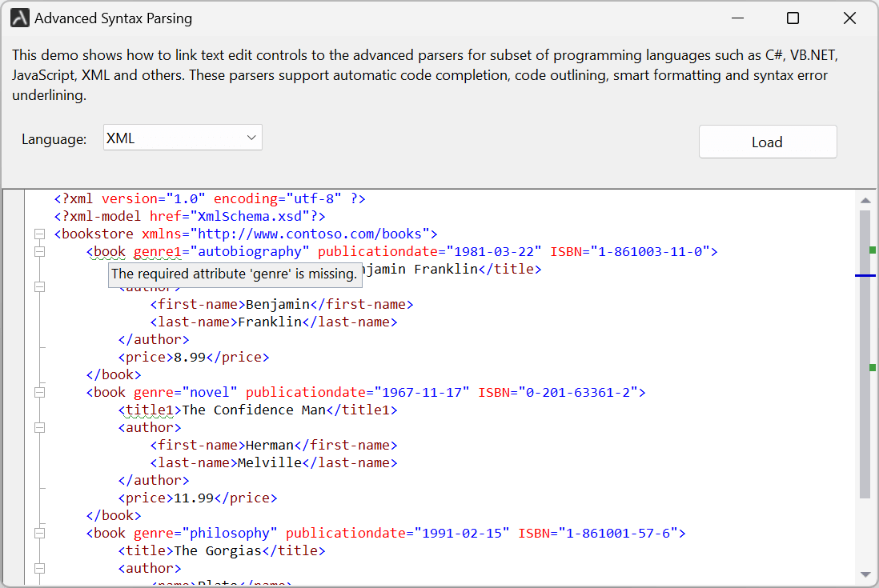Minimize the Advanced Syntax Parsing window
Screen dimensions: 879x588
coord(738,18)
